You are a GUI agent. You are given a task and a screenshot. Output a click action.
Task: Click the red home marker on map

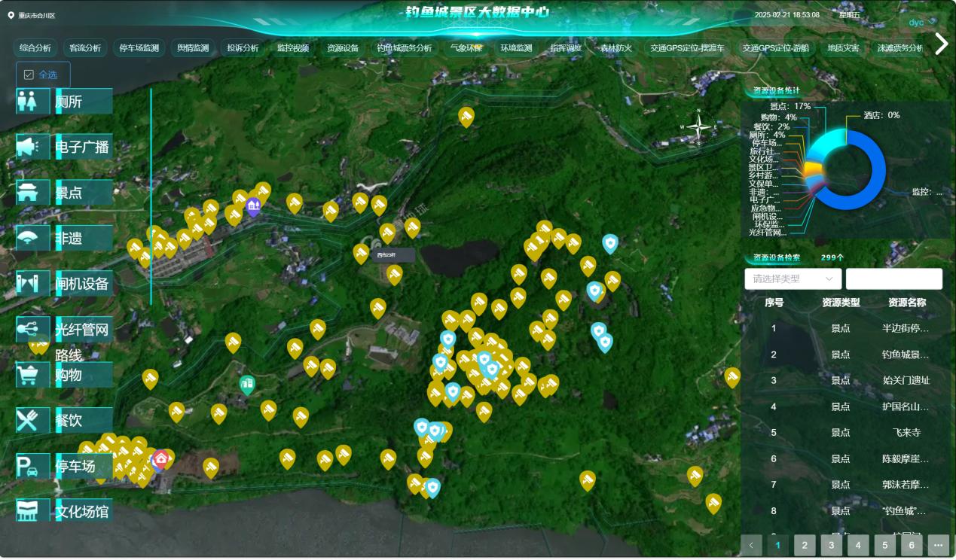click(x=160, y=458)
